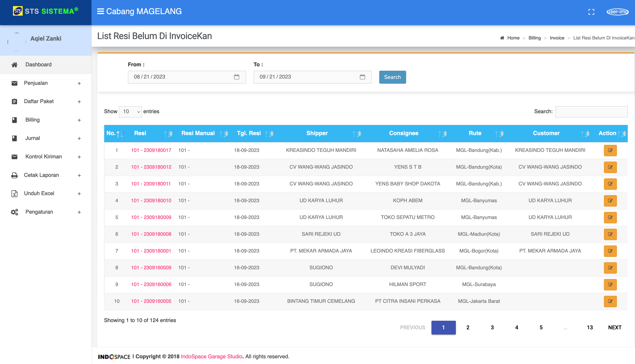Click the From date field

point(187,77)
